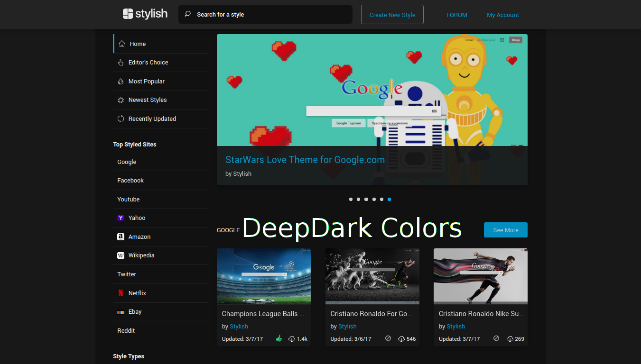Select the active blue carousel dot

tap(389, 200)
